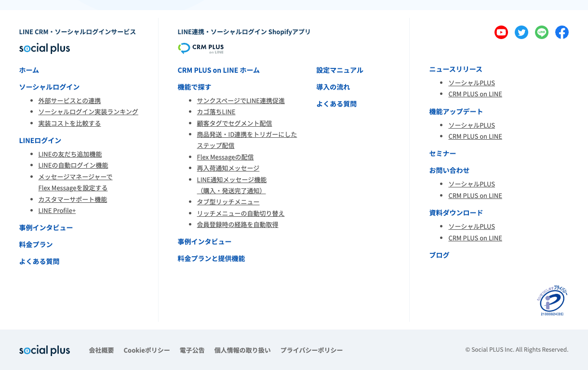Open ソーシャルPLUS under 機能アップデート
Viewport: 588px width, 370px height.
(471, 125)
